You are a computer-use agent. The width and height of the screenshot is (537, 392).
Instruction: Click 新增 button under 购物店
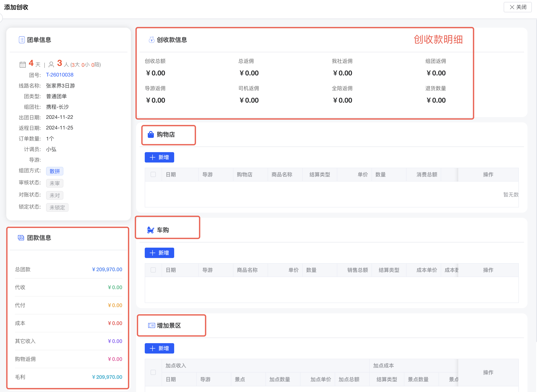point(159,157)
